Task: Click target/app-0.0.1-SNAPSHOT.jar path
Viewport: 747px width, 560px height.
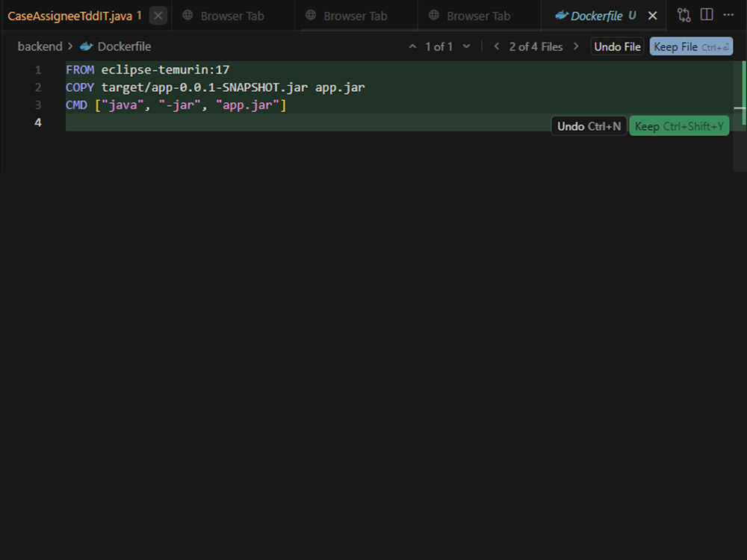Action: [205, 87]
